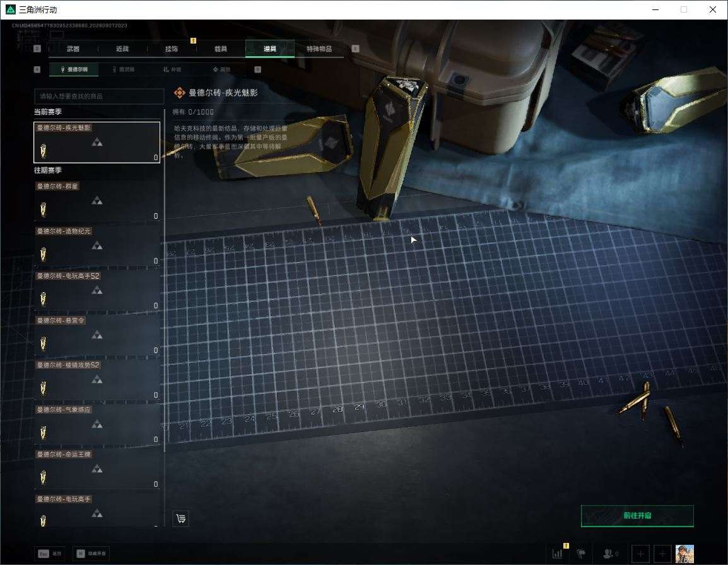Click the 前往开启 button
Screen dimensions: 728x565
click(637, 516)
